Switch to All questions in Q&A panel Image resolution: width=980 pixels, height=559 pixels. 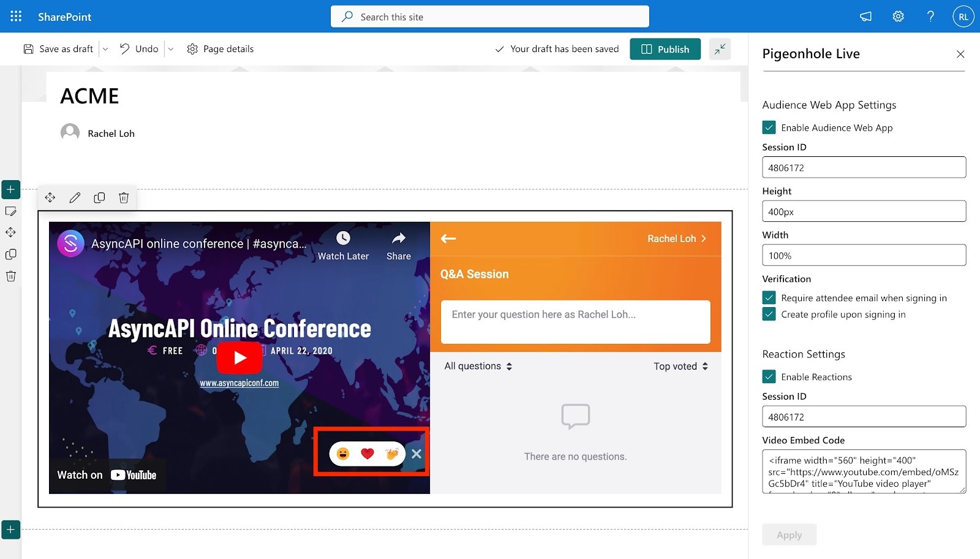pos(478,366)
